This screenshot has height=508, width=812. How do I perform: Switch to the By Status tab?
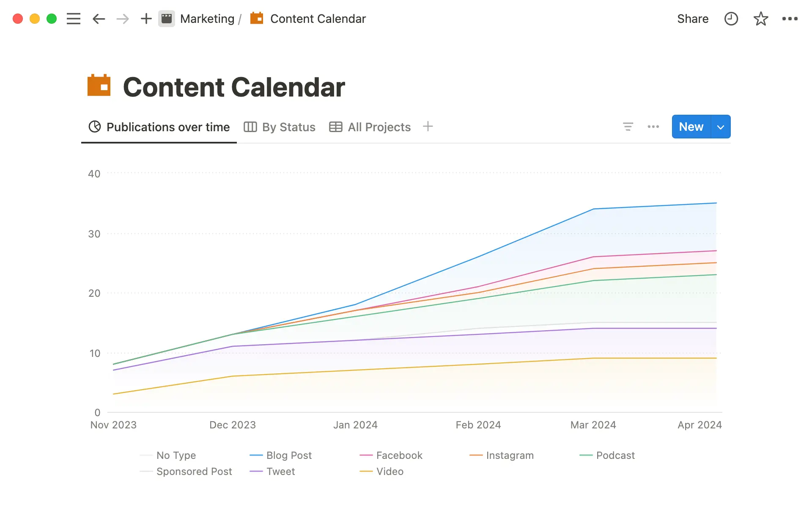288,127
